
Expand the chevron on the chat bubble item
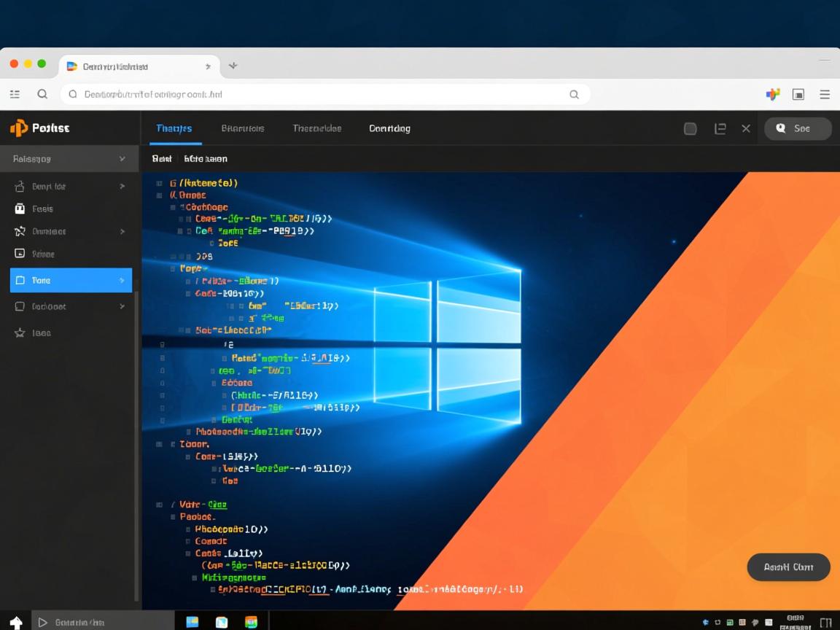[x=122, y=306]
